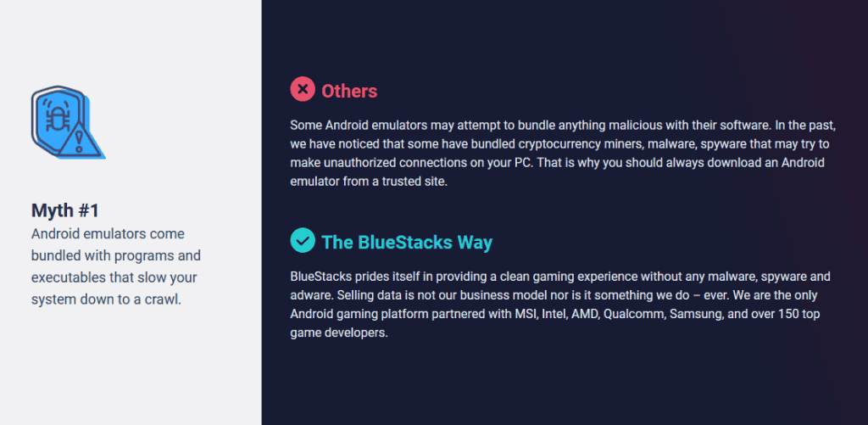Image resolution: width=868 pixels, height=425 pixels.
Task: Click the red X circle icon
Action: tap(303, 89)
